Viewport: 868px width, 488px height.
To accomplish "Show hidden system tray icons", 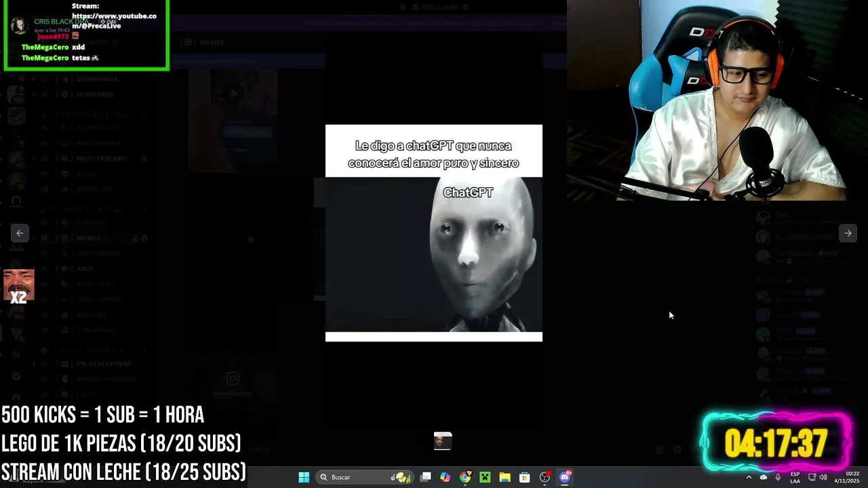I will pyautogui.click(x=749, y=477).
